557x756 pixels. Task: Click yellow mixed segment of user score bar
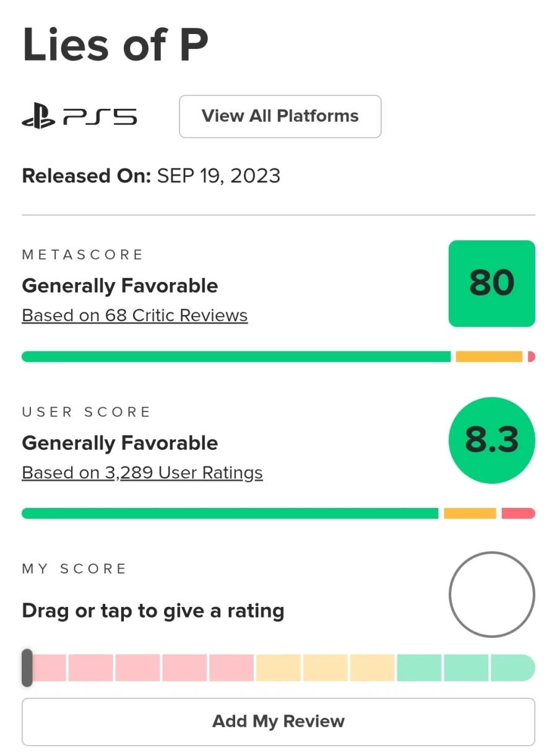[x=470, y=513]
